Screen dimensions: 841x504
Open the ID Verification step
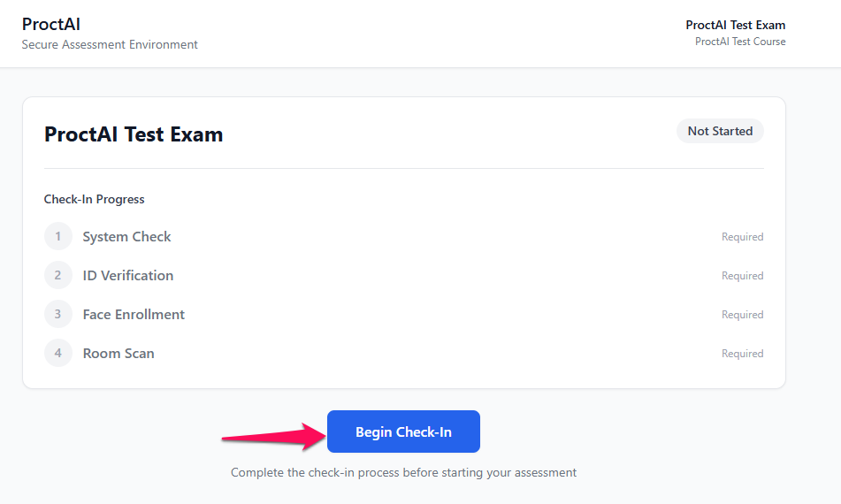tap(127, 276)
